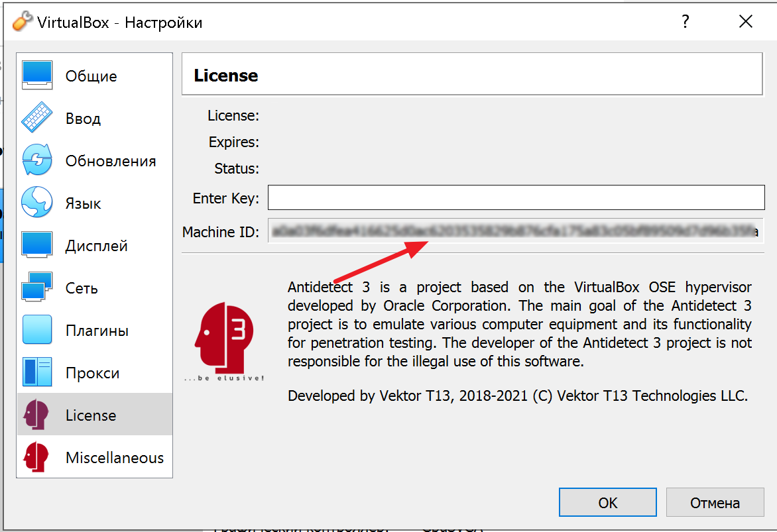Click the Общие monitor icon
This screenshot has width=777, height=532.
(x=37, y=76)
